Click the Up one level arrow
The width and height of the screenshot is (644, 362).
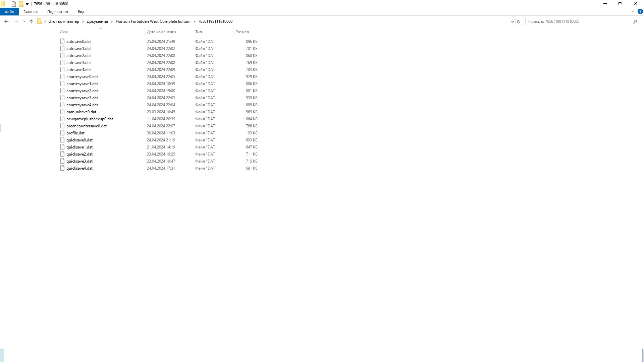tap(31, 21)
